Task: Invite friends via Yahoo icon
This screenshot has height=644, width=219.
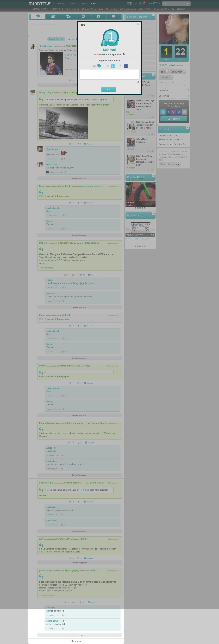Action: pos(174,112)
